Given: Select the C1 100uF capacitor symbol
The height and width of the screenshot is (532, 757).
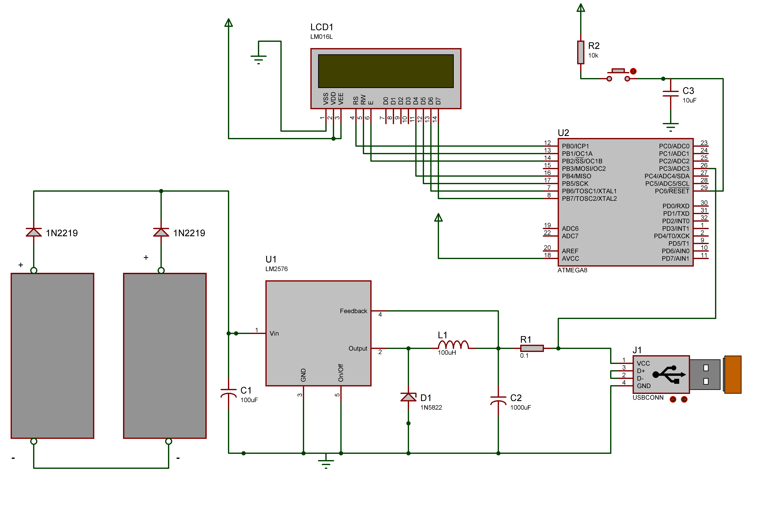Looking at the screenshot, I should pos(228,393).
